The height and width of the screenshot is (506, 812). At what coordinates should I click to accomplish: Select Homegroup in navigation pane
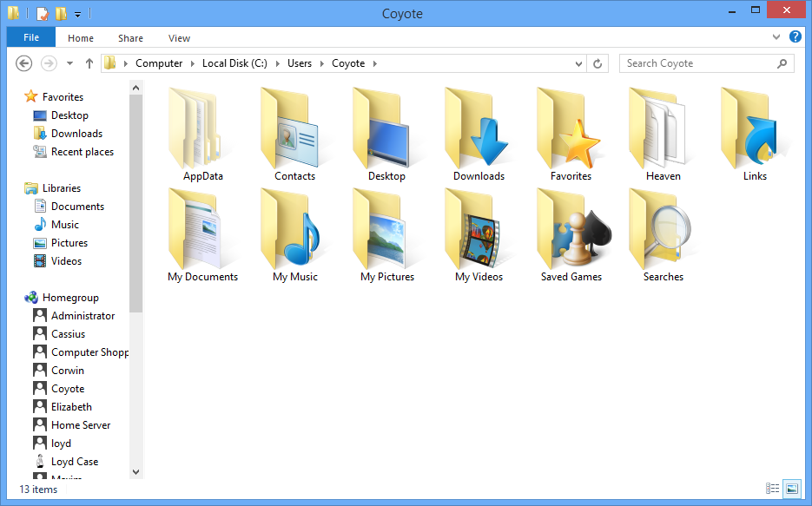[70, 298]
